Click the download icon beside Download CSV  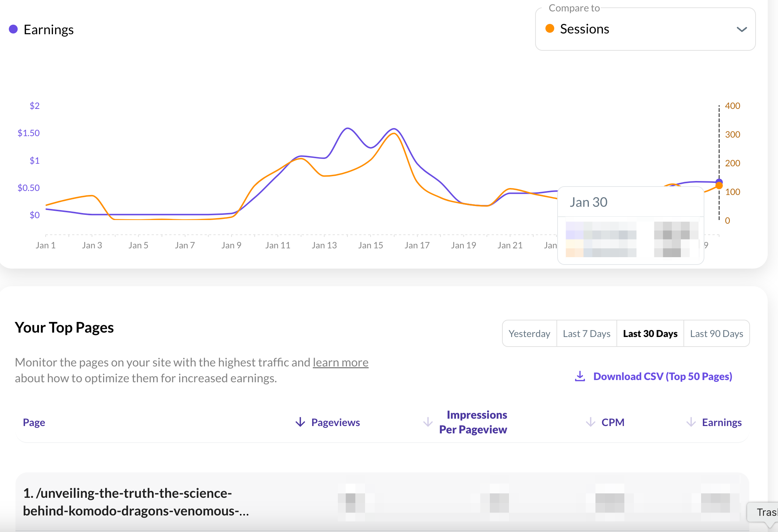click(580, 376)
